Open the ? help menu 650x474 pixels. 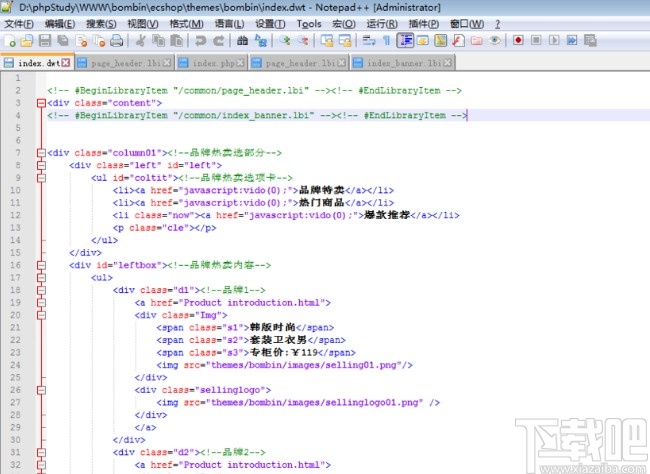(497, 24)
